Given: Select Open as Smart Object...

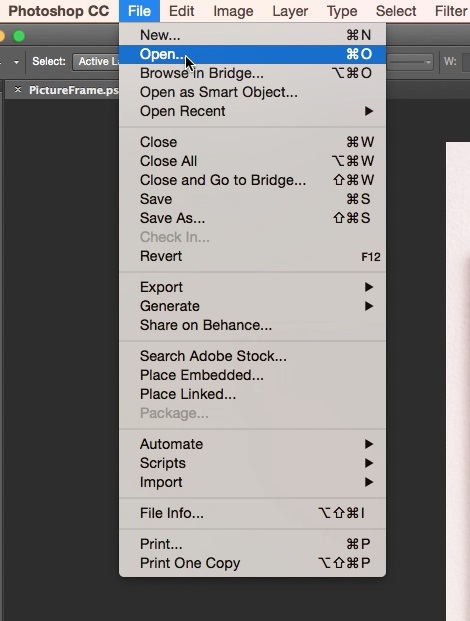Looking at the screenshot, I should [252, 92].
